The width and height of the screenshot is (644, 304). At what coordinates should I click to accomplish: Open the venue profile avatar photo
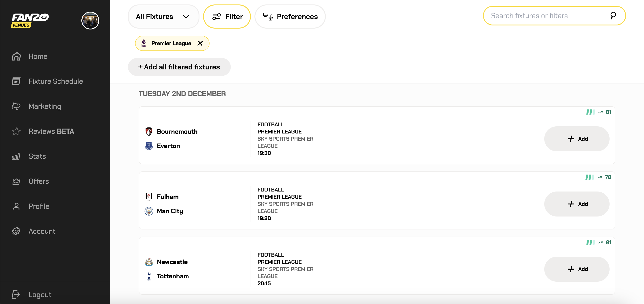pyautogui.click(x=90, y=21)
